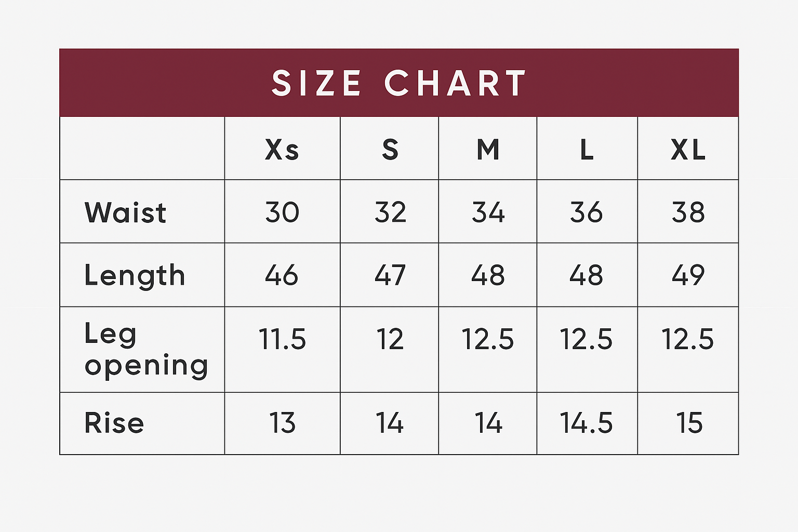
Task: Select the Leg opening row label
Action: coord(146,349)
